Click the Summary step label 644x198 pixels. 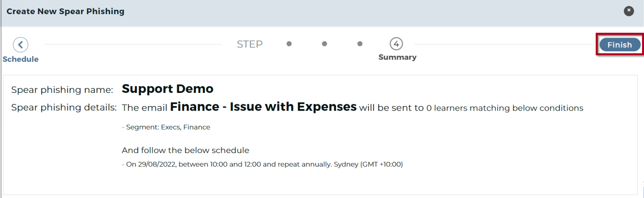(x=397, y=57)
